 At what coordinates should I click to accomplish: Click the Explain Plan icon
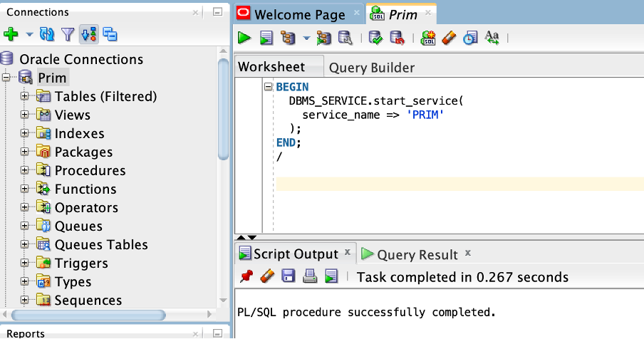coord(288,38)
